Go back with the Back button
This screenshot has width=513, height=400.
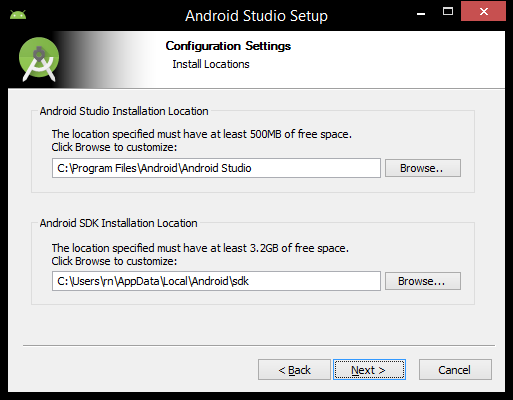294,370
